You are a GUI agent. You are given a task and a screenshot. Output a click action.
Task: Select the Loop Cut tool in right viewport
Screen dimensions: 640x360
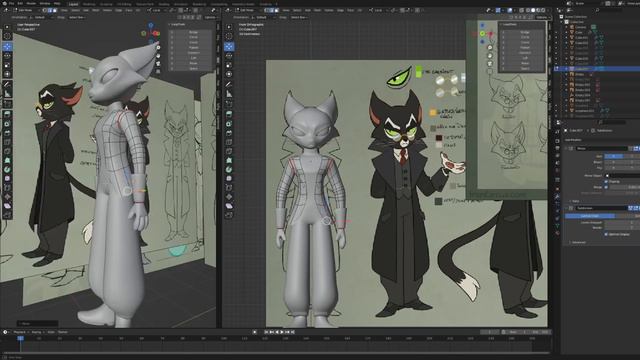229,142
